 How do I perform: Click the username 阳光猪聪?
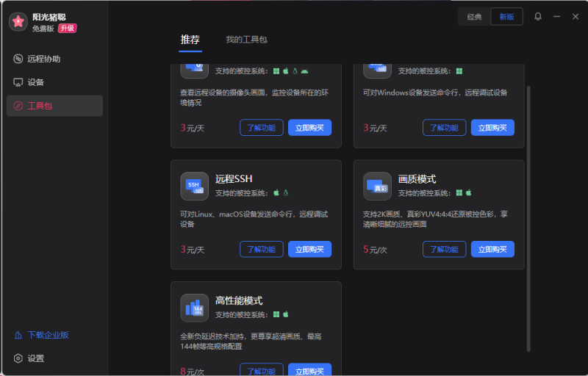tap(49, 17)
